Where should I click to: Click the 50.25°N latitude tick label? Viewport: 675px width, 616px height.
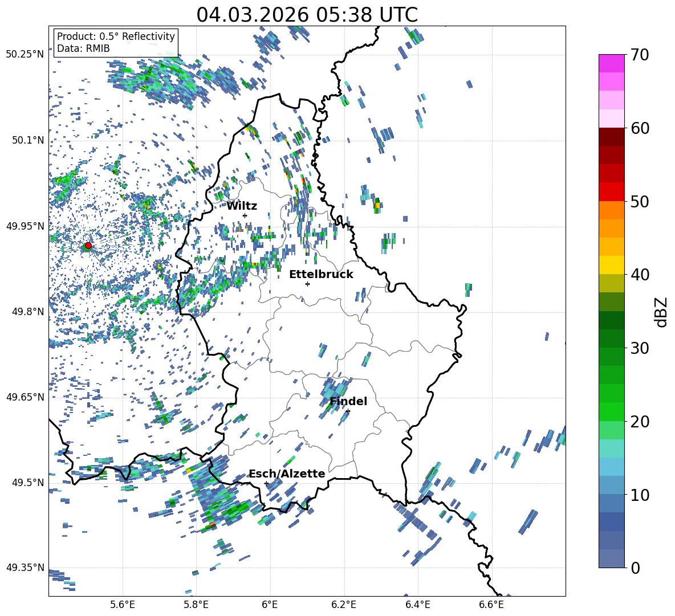[x=25, y=55]
